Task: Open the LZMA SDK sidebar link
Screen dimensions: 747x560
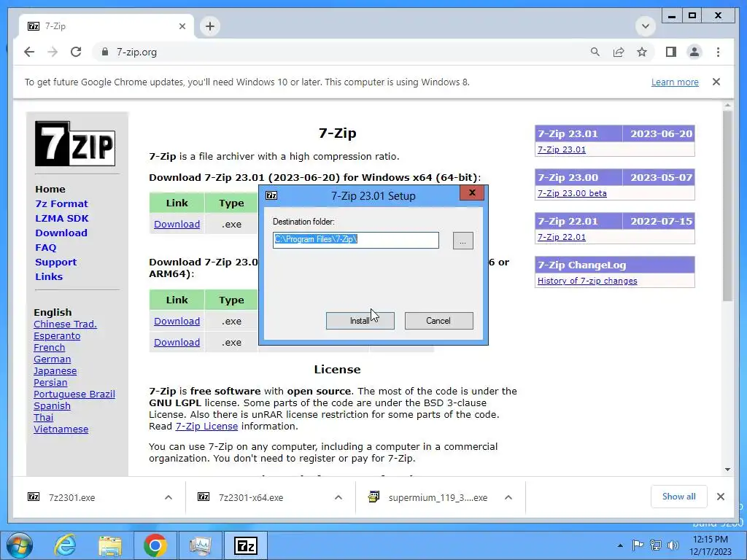Action: coord(62,218)
